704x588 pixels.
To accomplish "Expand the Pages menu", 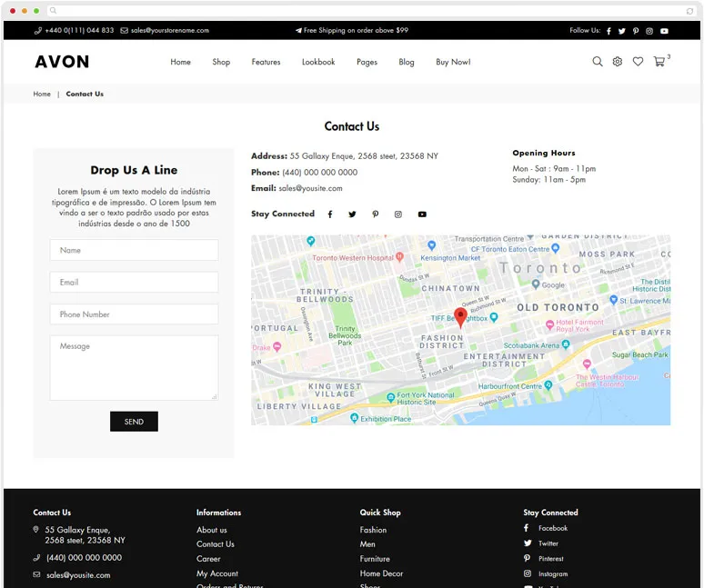I will pyautogui.click(x=367, y=63).
